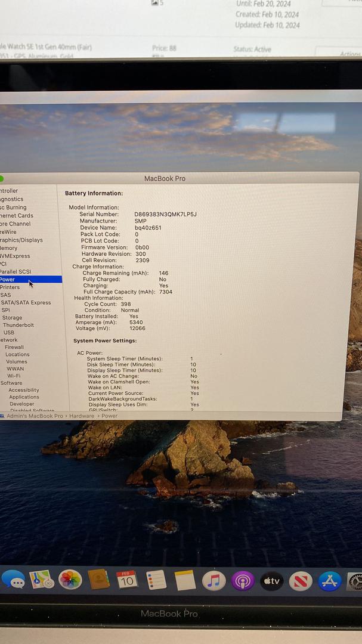The width and height of the screenshot is (362, 644).
Task: Open the purple Podcasts icon
Action: coord(243,581)
